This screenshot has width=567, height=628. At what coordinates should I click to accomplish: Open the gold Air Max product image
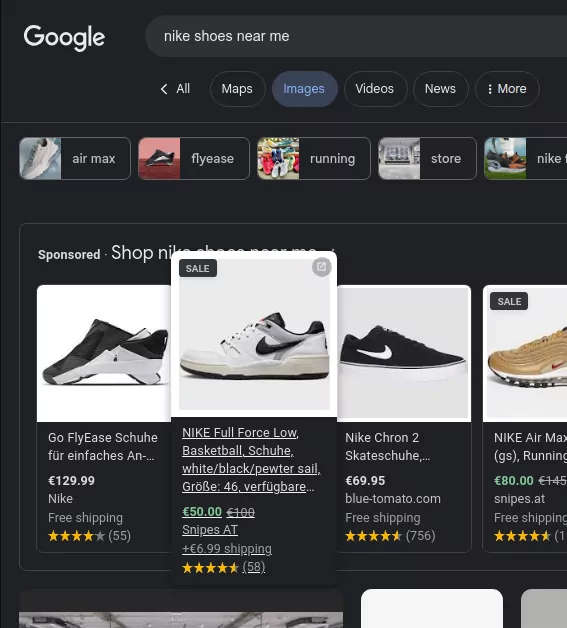525,353
